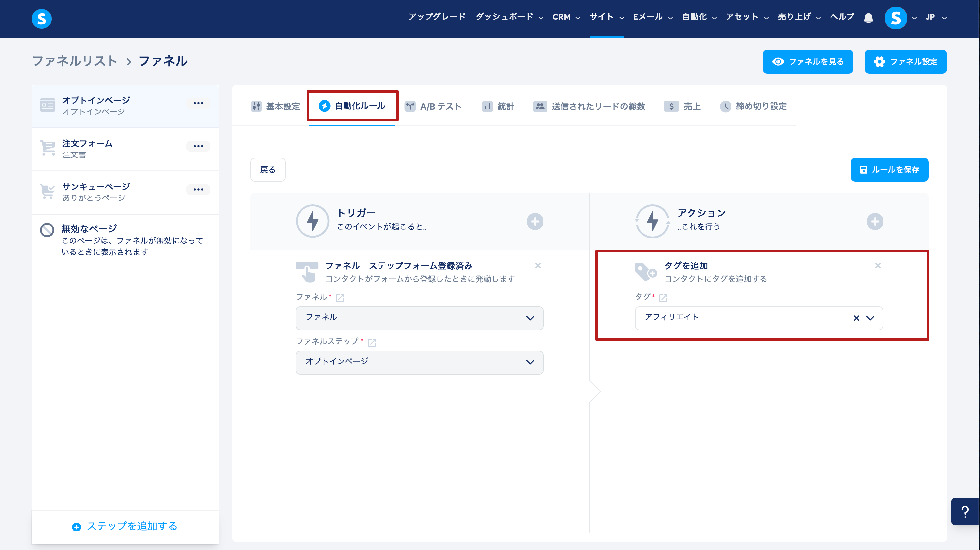Open the external link icon beside タグ label

pos(663,298)
